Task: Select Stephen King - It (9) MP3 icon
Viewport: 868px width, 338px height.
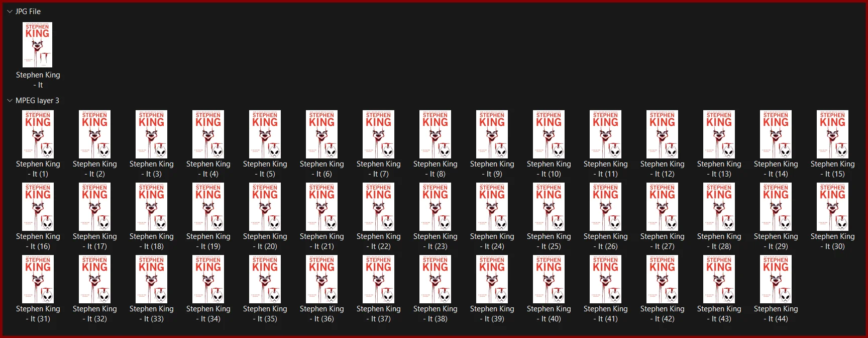Action: pyautogui.click(x=492, y=134)
